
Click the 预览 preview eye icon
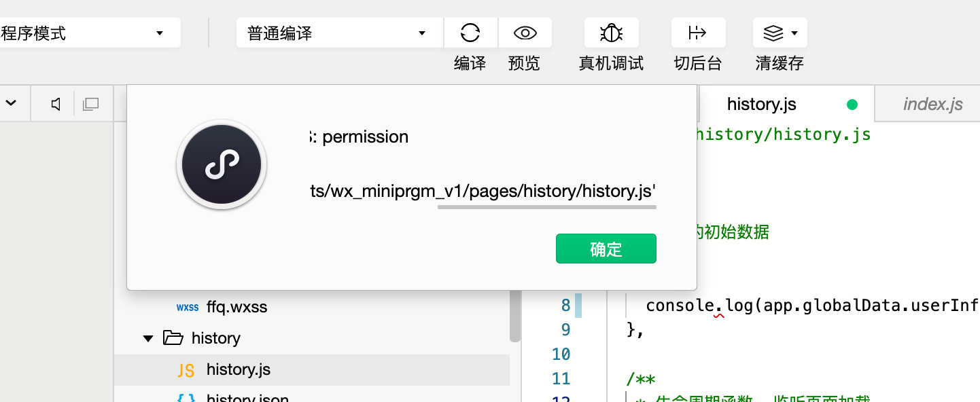[525, 33]
